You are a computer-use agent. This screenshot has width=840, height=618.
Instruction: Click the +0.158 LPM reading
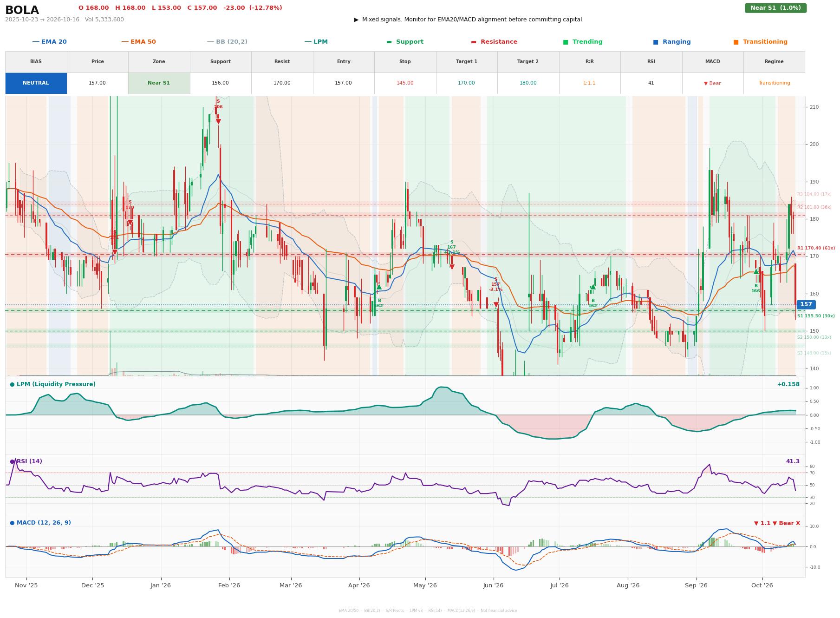tap(788, 384)
